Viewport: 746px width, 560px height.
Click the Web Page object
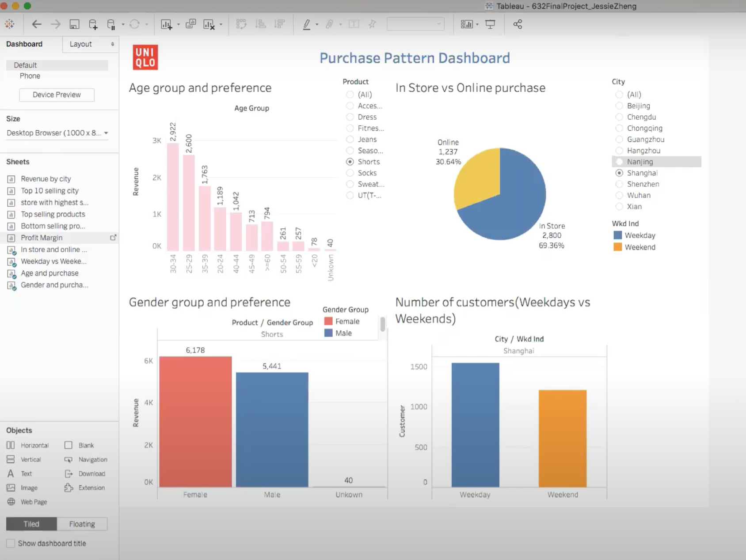[x=27, y=502]
